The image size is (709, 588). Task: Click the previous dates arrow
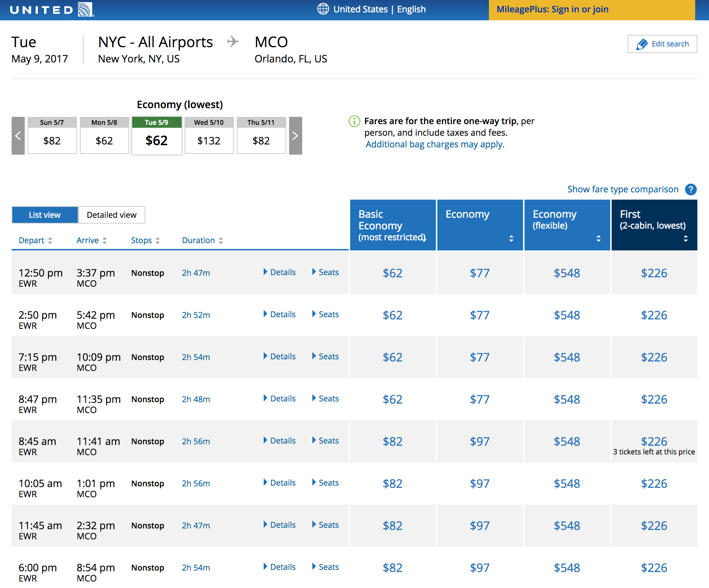click(18, 136)
